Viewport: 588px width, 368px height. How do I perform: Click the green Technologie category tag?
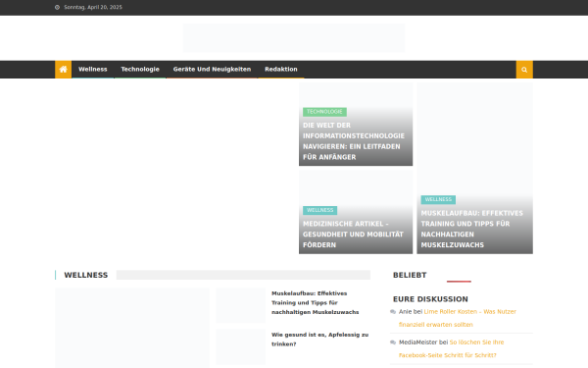click(324, 112)
